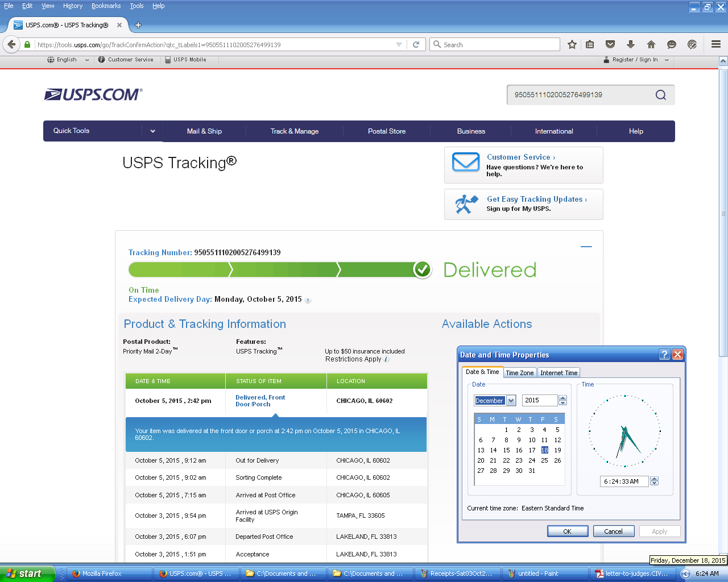Click the chat bubble toolbar icon
This screenshot has height=582, width=728.
coord(672,44)
